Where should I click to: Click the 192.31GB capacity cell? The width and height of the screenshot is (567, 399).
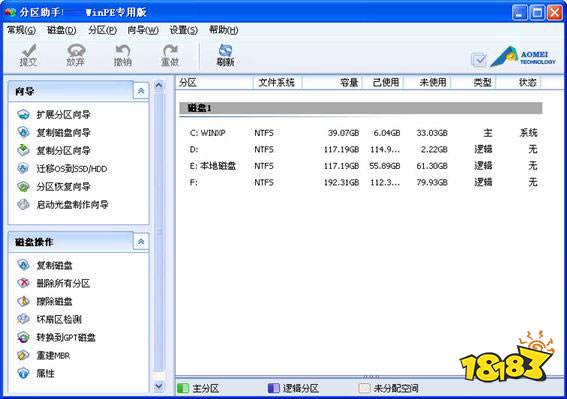(341, 182)
